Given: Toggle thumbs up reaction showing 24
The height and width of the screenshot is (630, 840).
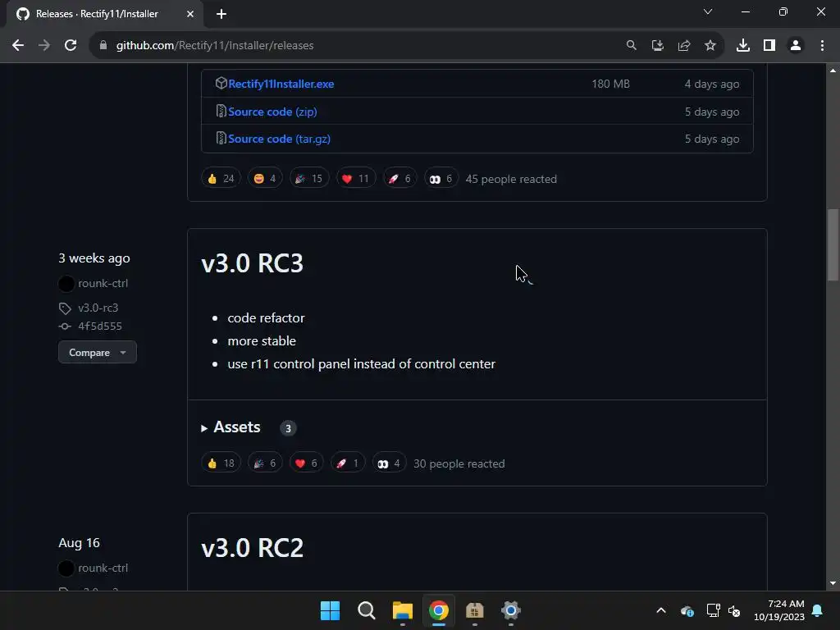Looking at the screenshot, I should (221, 178).
